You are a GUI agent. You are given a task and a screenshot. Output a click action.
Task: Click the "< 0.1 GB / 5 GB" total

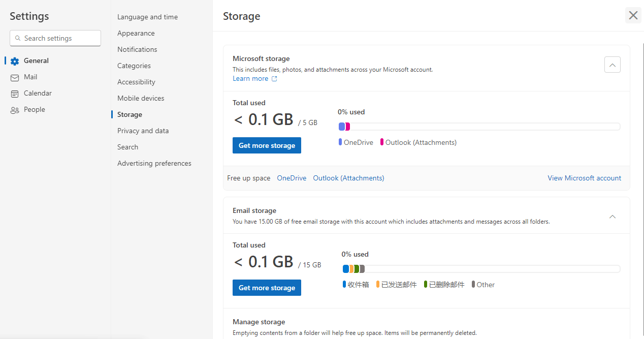[275, 120]
